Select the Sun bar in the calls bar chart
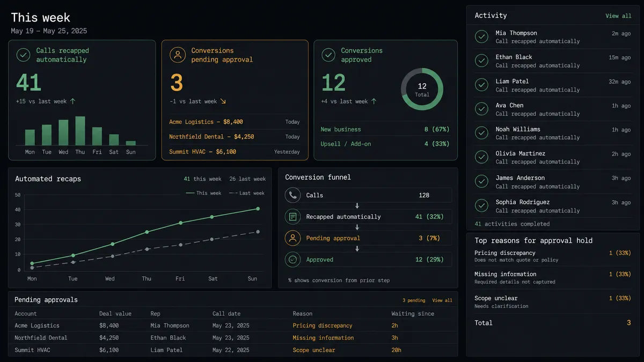This screenshot has height=362, width=644. [x=130, y=143]
